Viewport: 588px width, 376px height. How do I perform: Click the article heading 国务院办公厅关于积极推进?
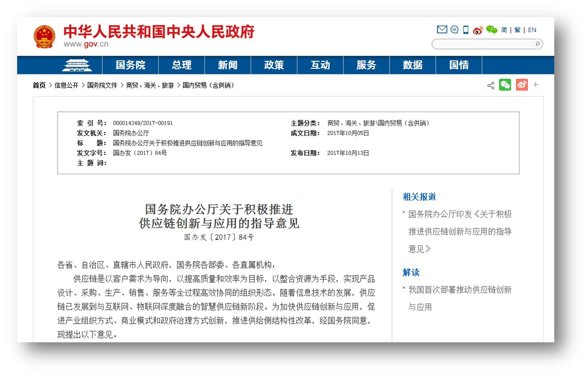pos(219,209)
